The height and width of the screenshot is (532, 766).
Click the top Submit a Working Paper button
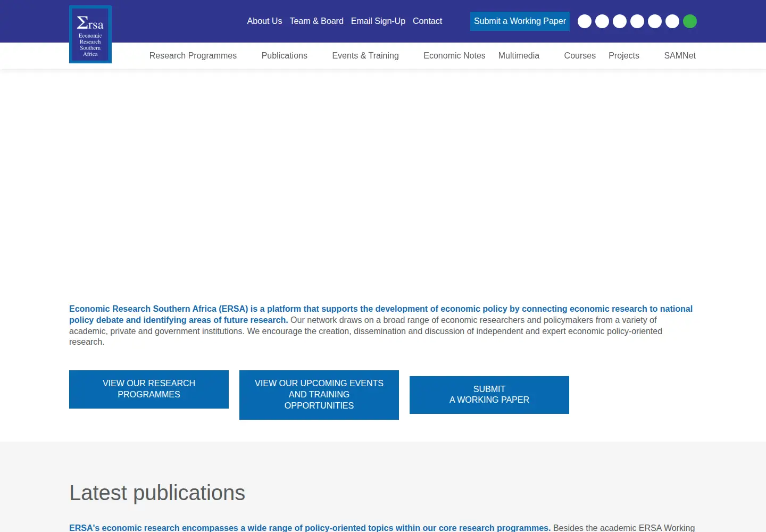coord(520,21)
